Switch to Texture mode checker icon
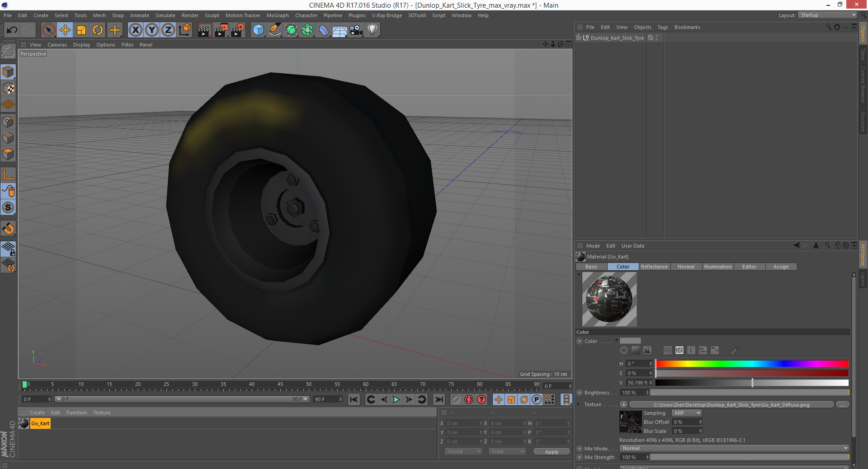The width and height of the screenshot is (868, 469). [x=9, y=89]
